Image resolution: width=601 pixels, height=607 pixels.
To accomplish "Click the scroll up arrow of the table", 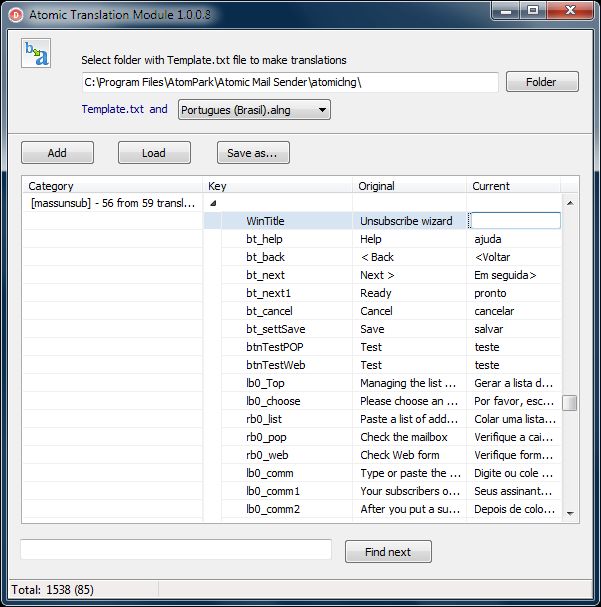I will point(570,203).
